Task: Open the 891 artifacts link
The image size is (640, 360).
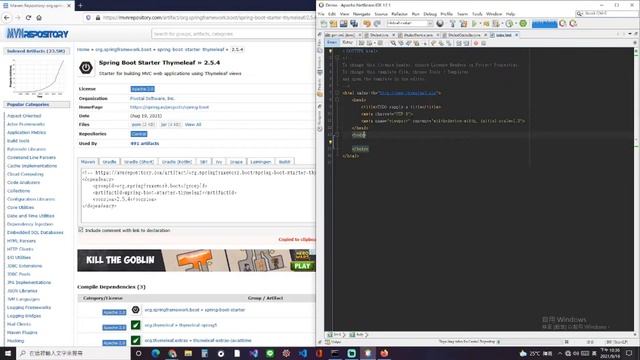Action: [145, 144]
